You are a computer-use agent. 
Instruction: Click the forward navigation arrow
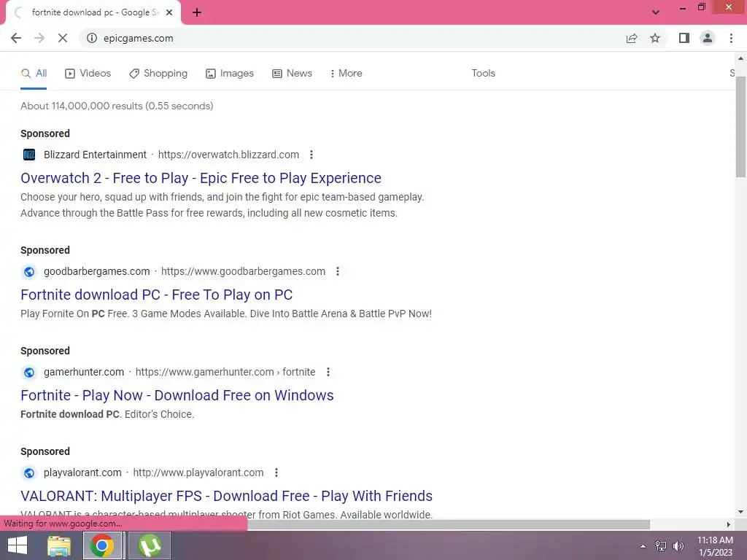click(x=39, y=38)
